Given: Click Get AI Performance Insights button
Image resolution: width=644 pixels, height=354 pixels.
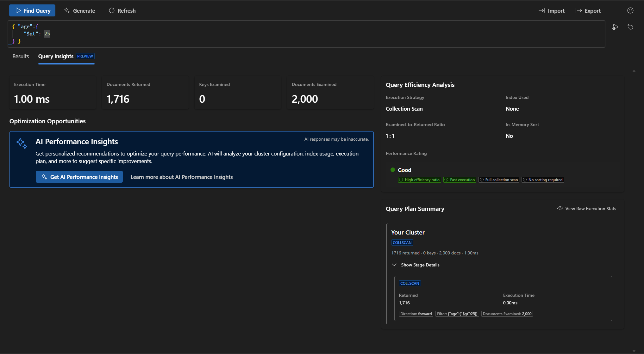Looking at the screenshot, I should point(79,177).
